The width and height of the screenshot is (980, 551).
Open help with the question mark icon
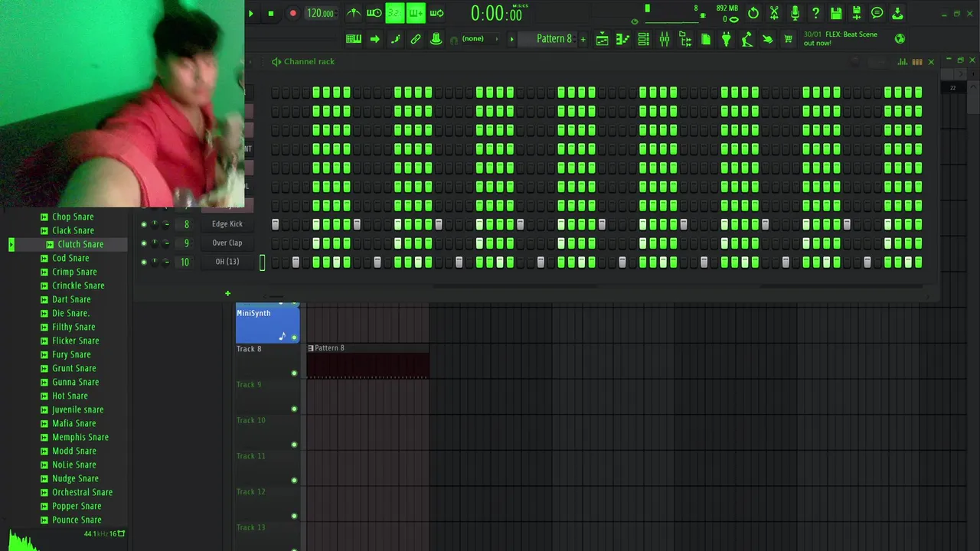[x=815, y=13]
